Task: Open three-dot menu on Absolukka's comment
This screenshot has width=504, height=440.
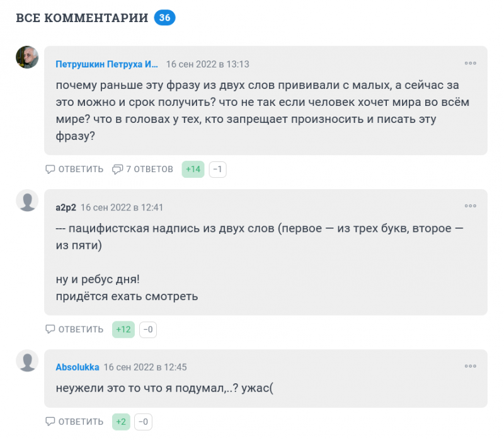Action: click(470, 366)
